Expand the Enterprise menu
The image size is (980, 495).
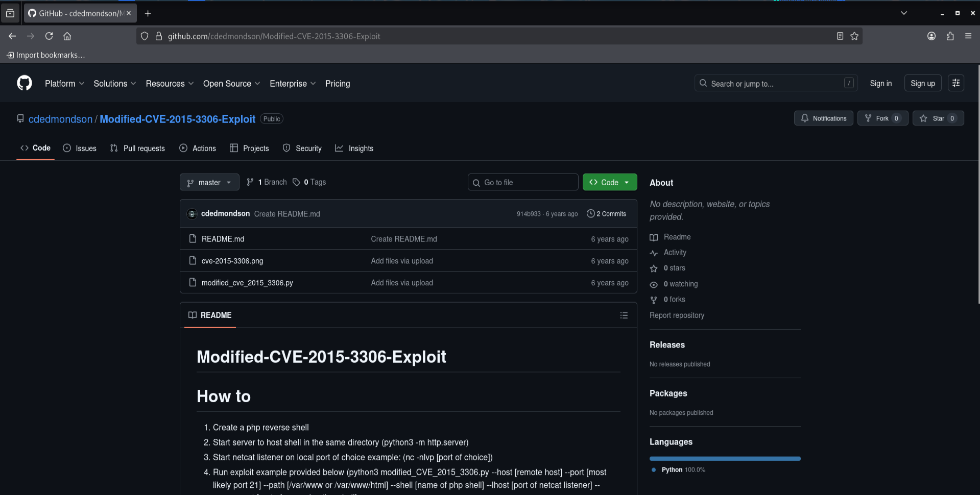[293, 84]
